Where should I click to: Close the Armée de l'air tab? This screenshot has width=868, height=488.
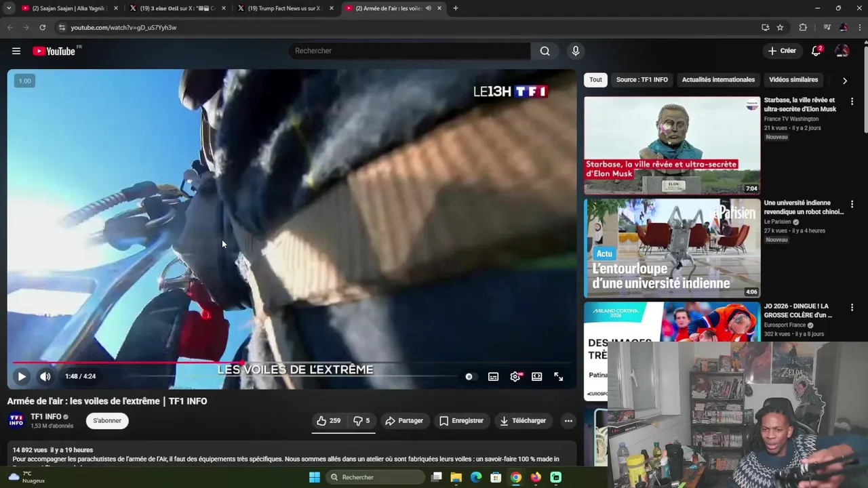(x=439, y=8)
